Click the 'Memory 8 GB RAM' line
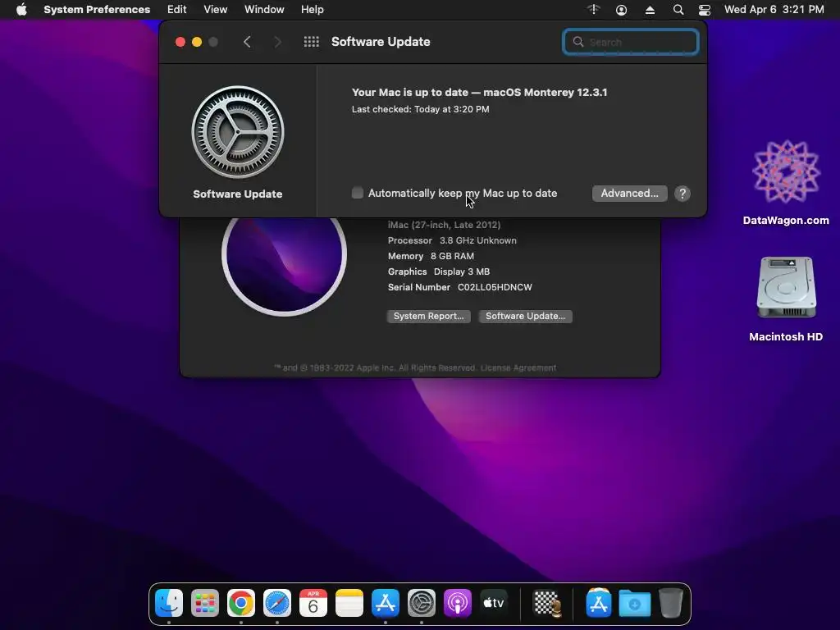The width and height of the screenshot is (840, 630). 431,256
